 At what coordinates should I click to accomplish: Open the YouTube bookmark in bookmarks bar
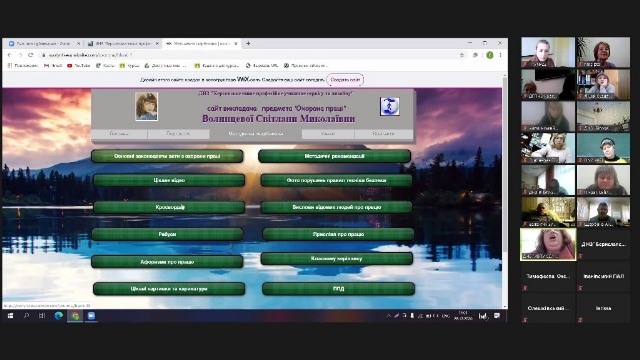pyautogui.click(x=78, y=65)
